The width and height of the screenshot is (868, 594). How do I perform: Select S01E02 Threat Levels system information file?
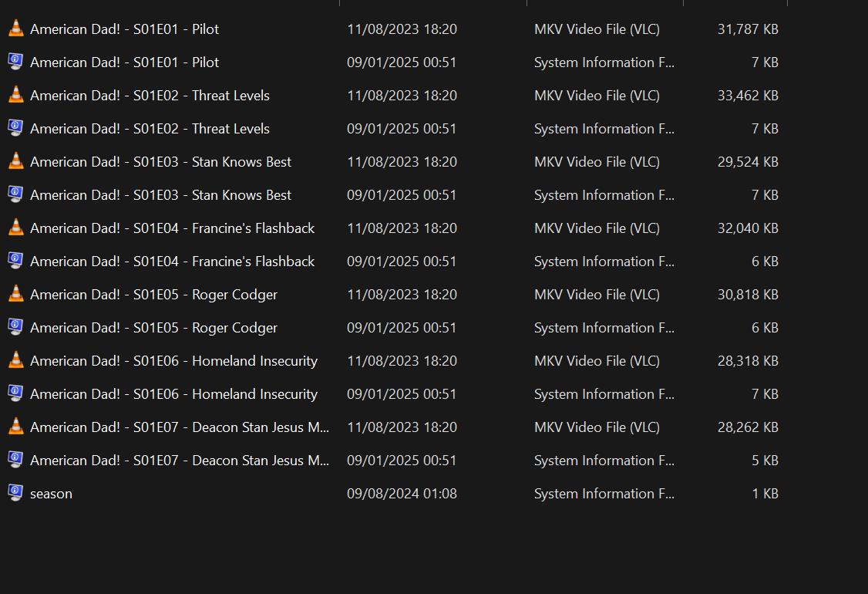(150, 129)
